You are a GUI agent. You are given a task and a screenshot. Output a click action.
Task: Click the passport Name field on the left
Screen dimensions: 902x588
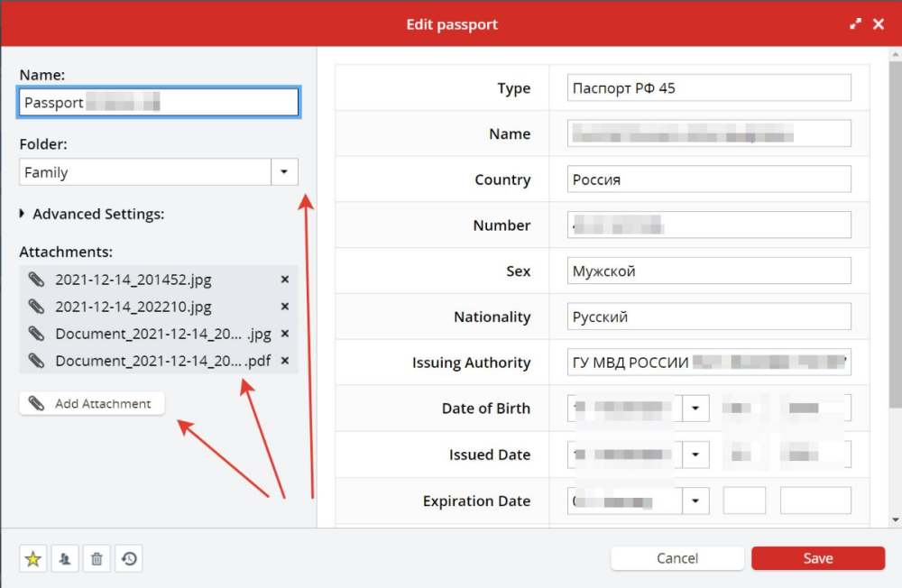click(x=159, y=103)
